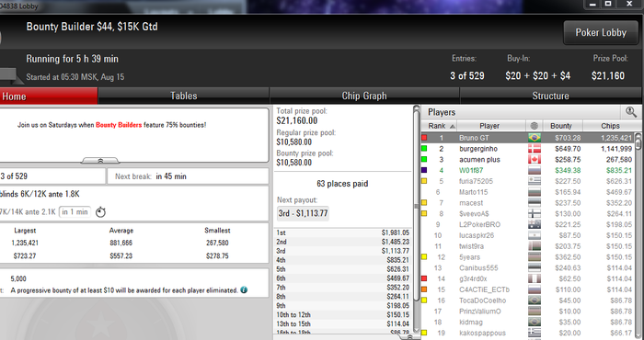Select player row kakospappous
This screenshot has width=644, height=340.
coord(527,333)
